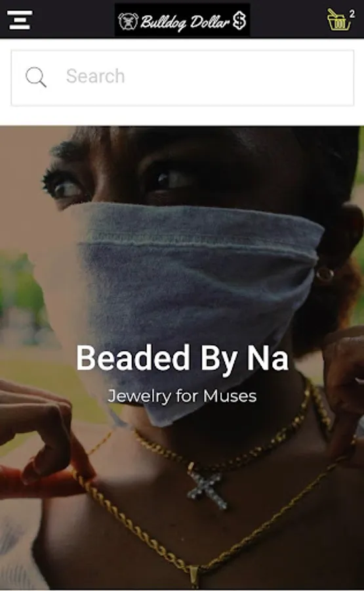
Task: Click the dark top header bar
Action: (x=182, y=19)
